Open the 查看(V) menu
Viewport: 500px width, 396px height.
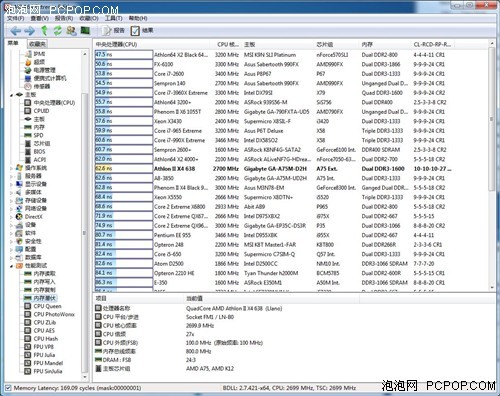40,18
